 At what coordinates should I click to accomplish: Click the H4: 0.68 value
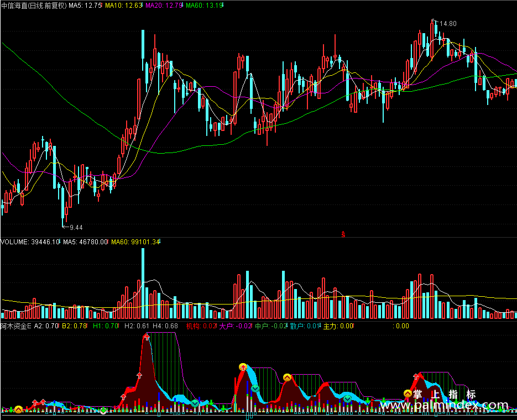(x=165, y=326)
